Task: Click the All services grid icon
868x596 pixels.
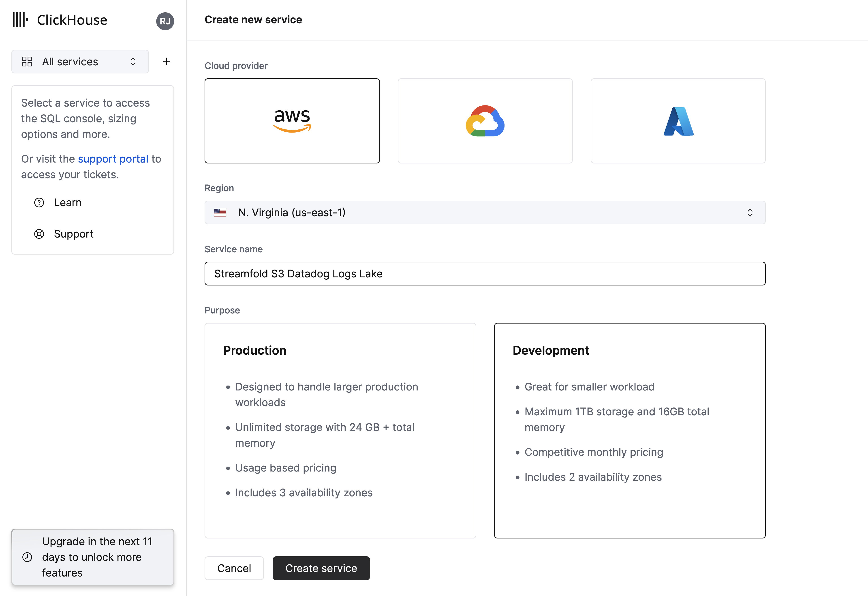Action: pos(27,62)
